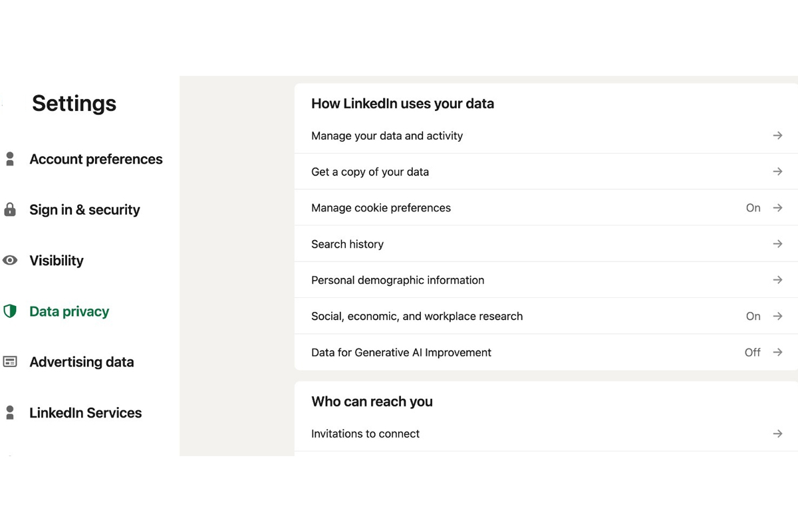Viewport: 798px width, 532px height.
Task: Click the Invitations to connect row
Action: tap(365, 434)
